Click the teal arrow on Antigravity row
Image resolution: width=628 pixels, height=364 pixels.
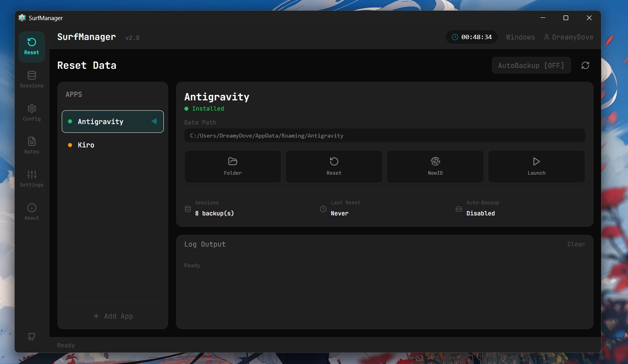[x=154, y=121]
